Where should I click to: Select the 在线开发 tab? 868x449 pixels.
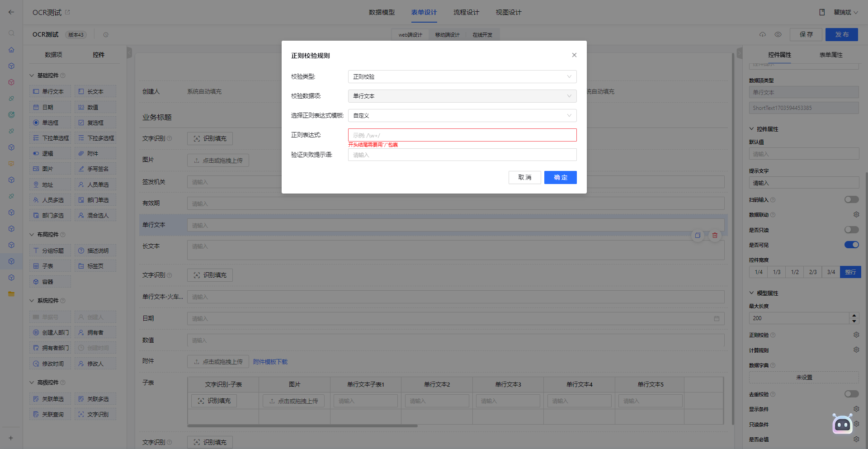(482, 35)
